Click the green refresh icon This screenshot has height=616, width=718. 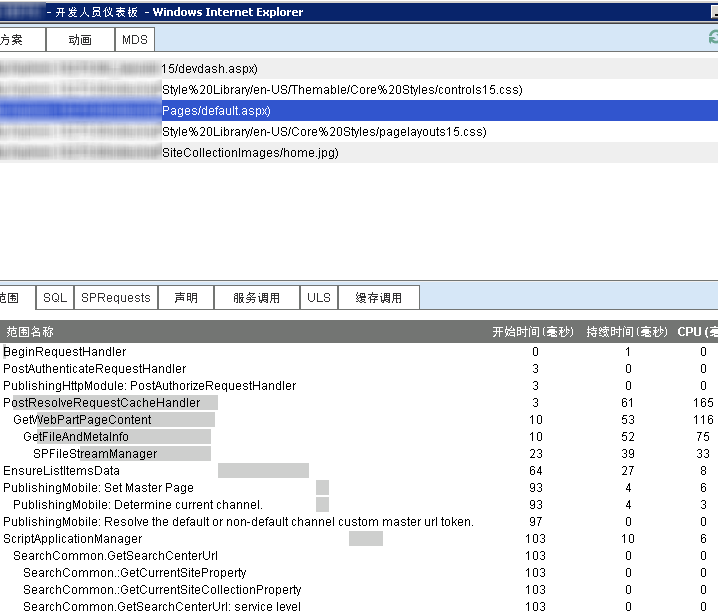click(x=713, y=37)
